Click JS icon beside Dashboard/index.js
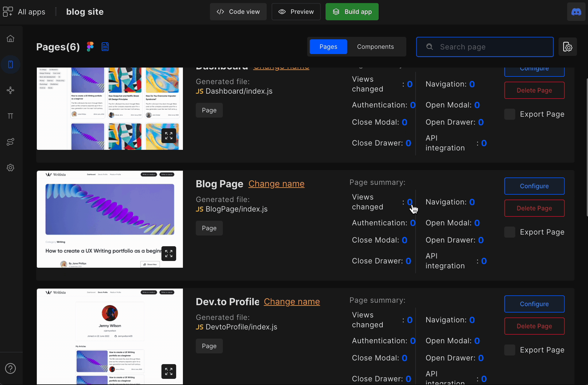588x385 pixels. 199,91
